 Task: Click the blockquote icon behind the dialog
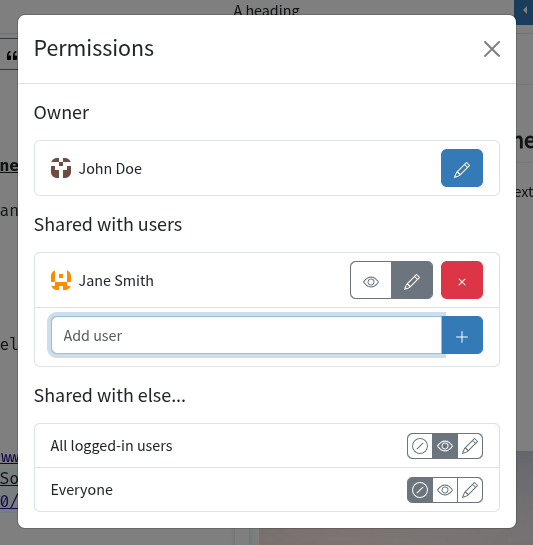(11, 56)
